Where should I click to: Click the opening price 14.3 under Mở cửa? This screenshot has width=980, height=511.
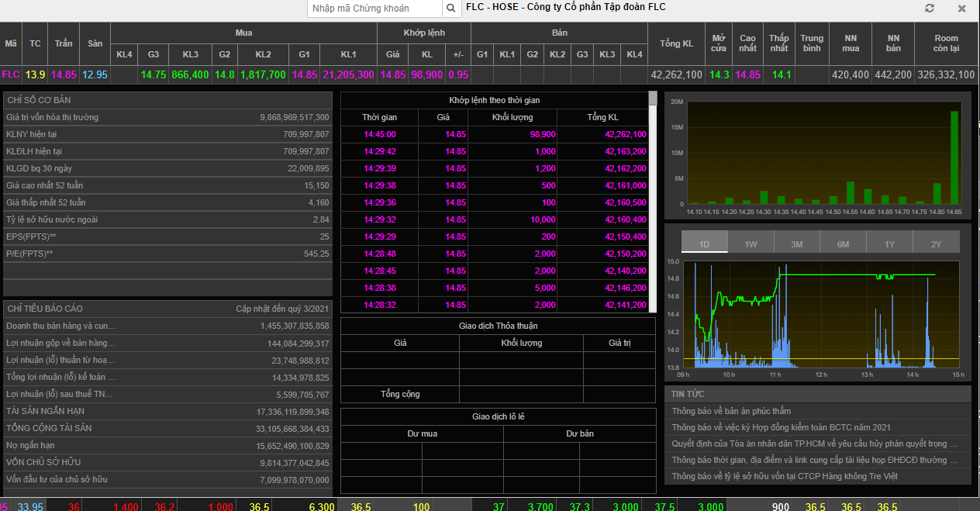[x=719, y=75]
